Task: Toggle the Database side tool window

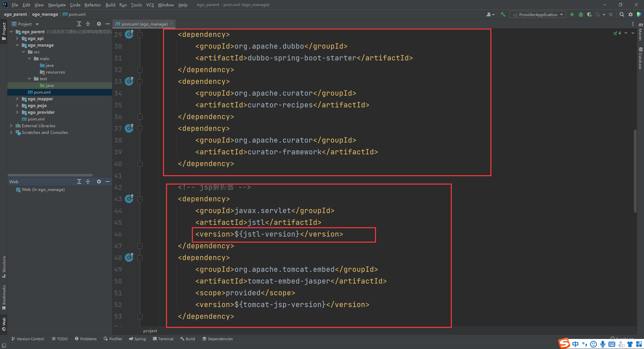Action: pyautogui.click(x=640, y=58)
